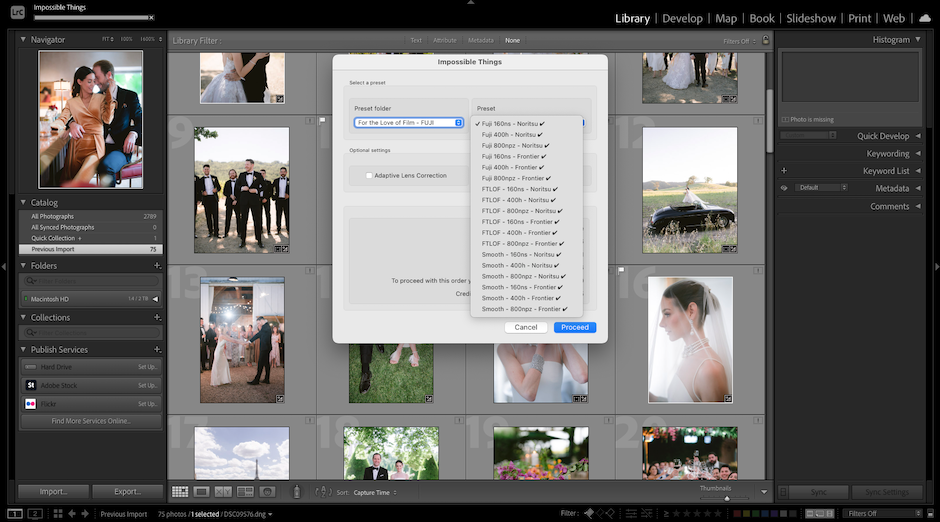The height and width of the screenshot is (522, 940).
Task: Add a keyword using Keyword List plus
Action: 784,171
